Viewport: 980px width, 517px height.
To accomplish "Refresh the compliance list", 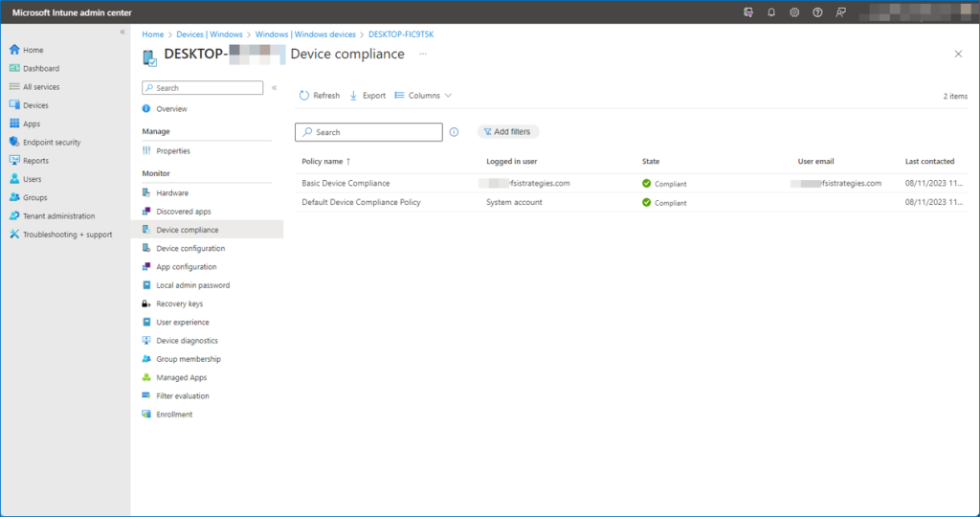I will pyautogui.click(x=320, y=96).
